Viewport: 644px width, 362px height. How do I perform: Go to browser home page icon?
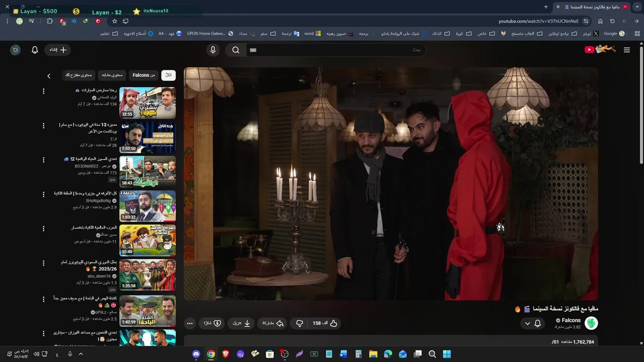point(600,21)
